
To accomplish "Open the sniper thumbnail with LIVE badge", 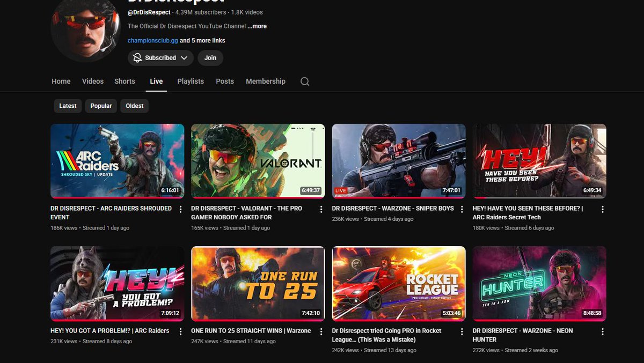I will click(x=399, y=161).
